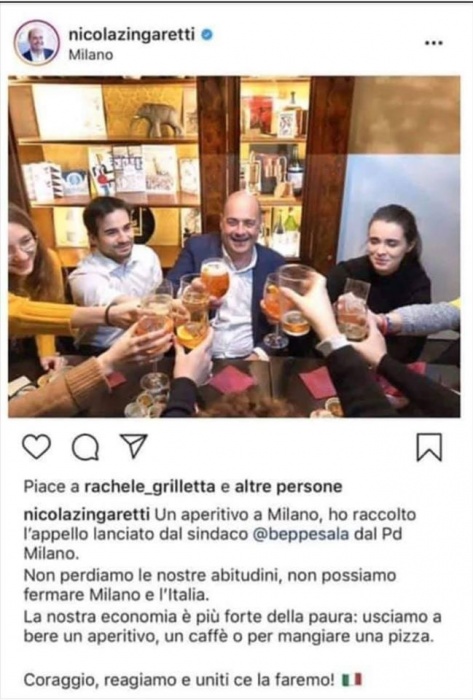Tap the post photo of toasting group

click(x=234, y=246)
